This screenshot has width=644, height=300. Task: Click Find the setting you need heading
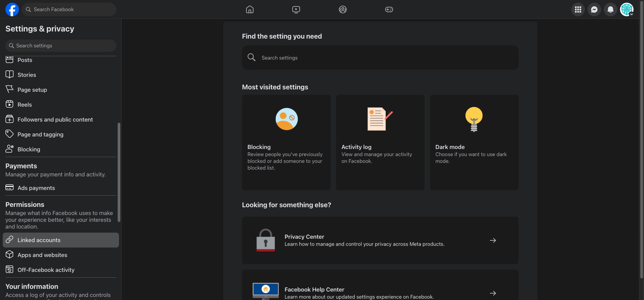click(282, 36)
